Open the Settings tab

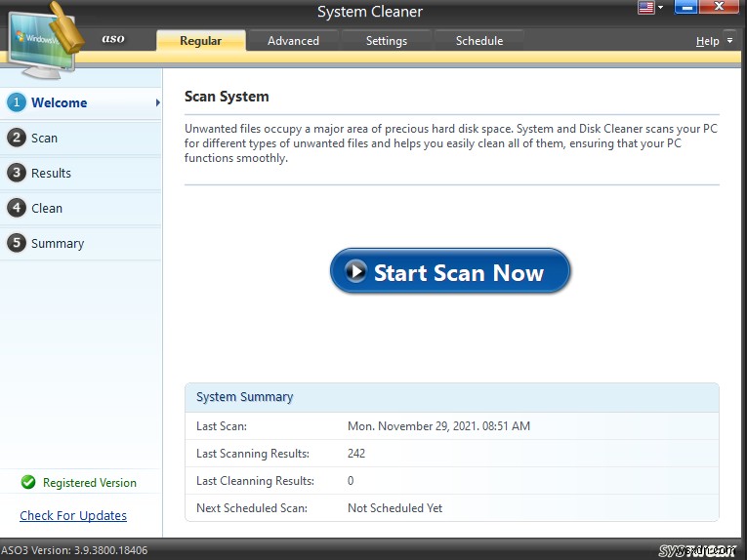point(387,41)
